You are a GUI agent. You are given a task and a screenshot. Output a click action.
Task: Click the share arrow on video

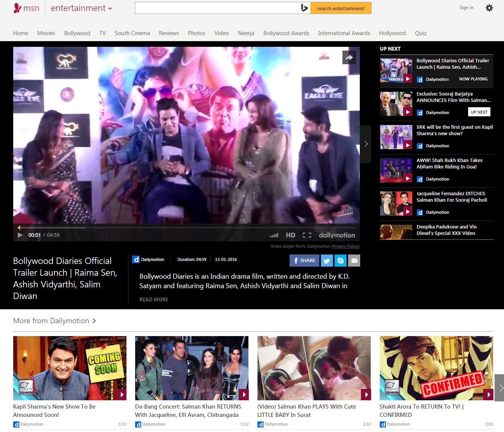pyautogui.click(x=349, y=57)
